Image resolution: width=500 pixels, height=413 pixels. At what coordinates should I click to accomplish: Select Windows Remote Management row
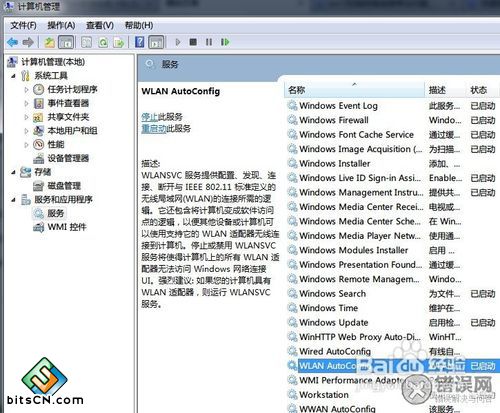(x=393, y=279)
